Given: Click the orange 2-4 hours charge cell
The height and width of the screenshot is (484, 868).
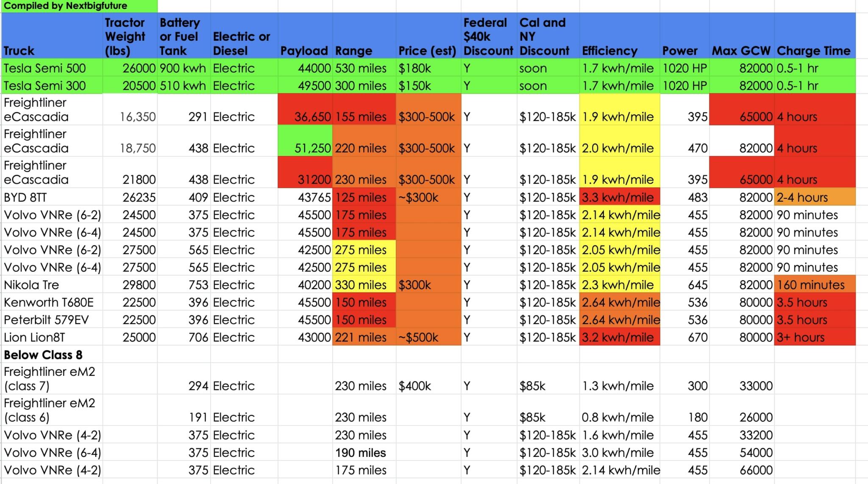Looking at the screenshot, I should click(x=815, y=197).
